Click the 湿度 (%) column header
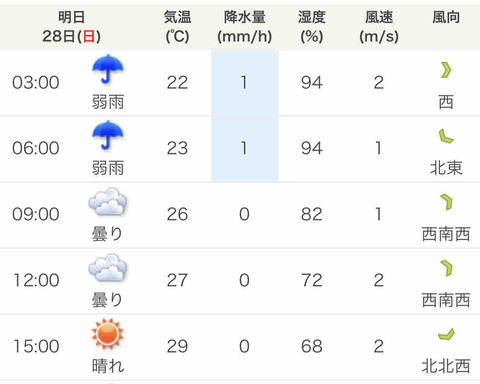 pos(312,27)
